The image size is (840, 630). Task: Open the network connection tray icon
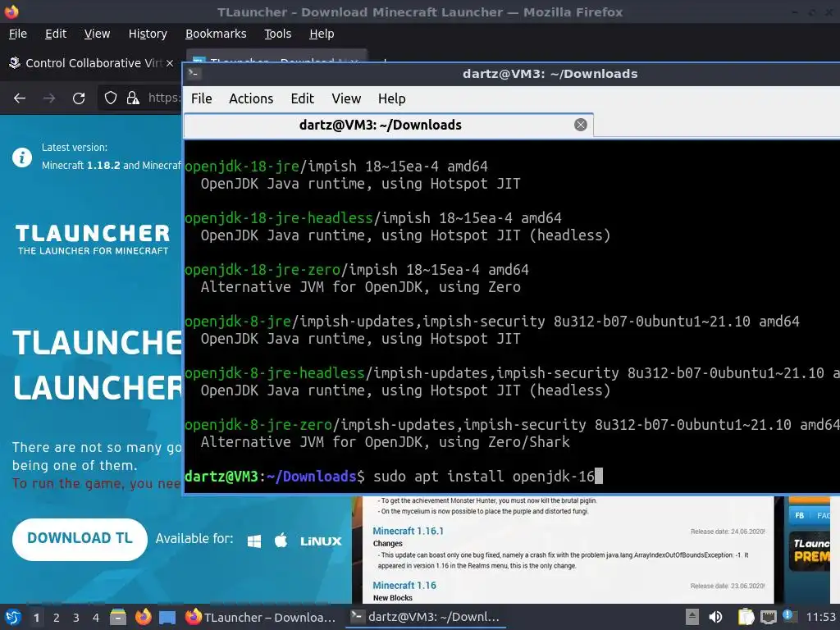[768, 617]
